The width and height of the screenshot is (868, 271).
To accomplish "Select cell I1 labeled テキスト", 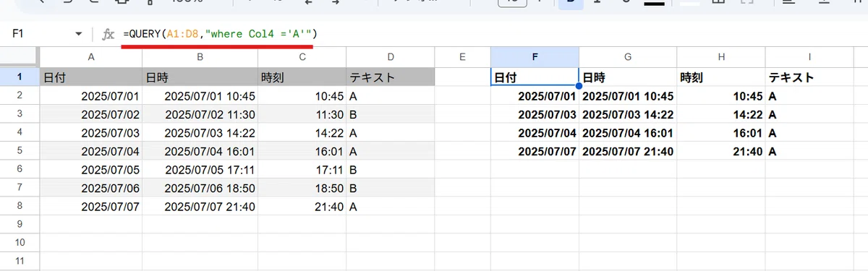I will 810,77.
